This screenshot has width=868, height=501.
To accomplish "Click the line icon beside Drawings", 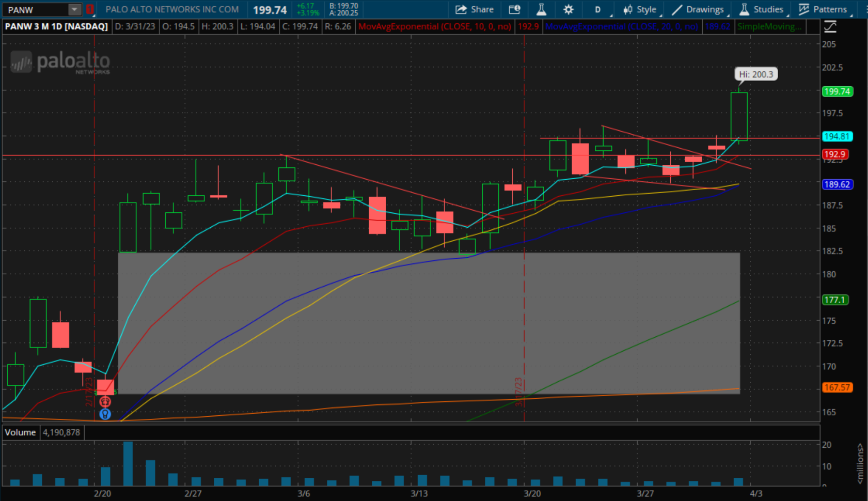I will click(677, 9).
